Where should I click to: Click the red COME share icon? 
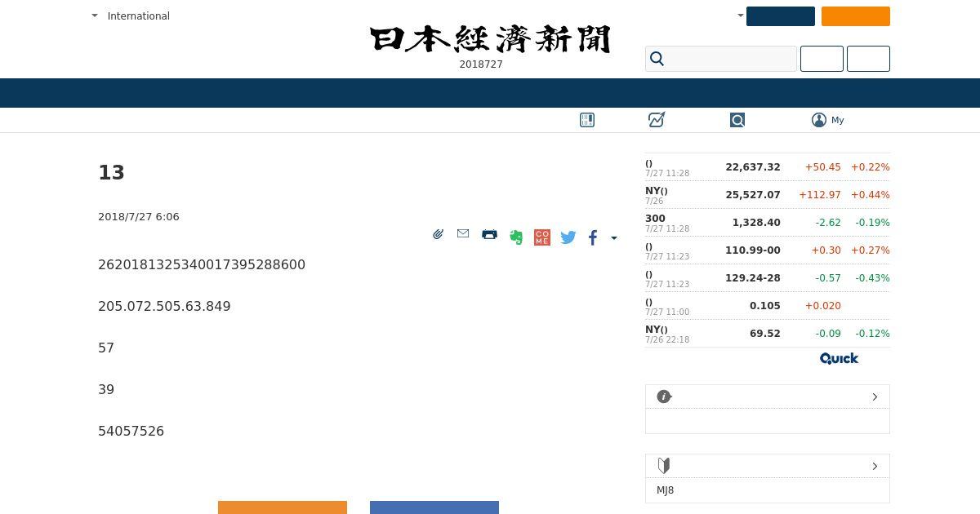(542, 237)
